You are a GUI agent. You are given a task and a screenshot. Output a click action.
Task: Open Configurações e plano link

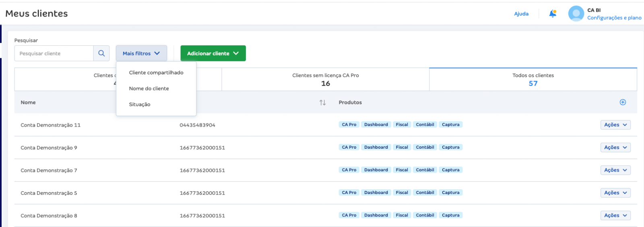pyautogui.click(x=614, y=18)
